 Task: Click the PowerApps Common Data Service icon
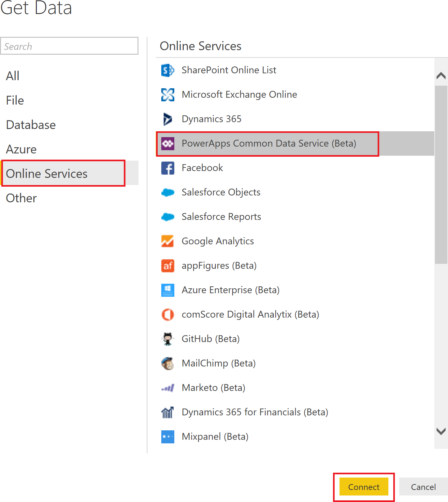(168, 143)
